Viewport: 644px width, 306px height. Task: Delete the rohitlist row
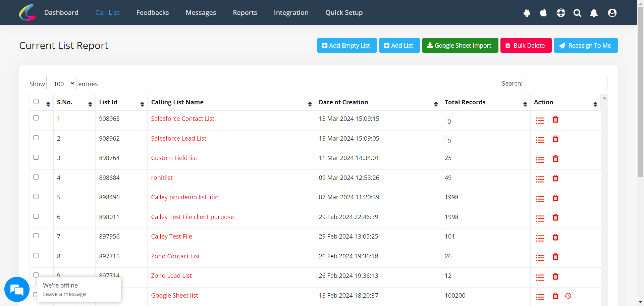coord(555,178)
